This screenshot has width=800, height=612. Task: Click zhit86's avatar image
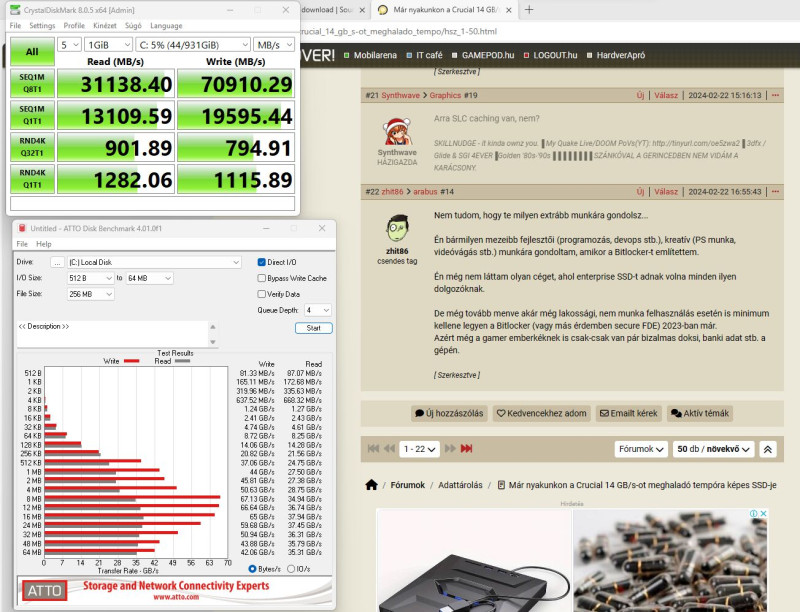pyautogui.click(x=397, y=228)
